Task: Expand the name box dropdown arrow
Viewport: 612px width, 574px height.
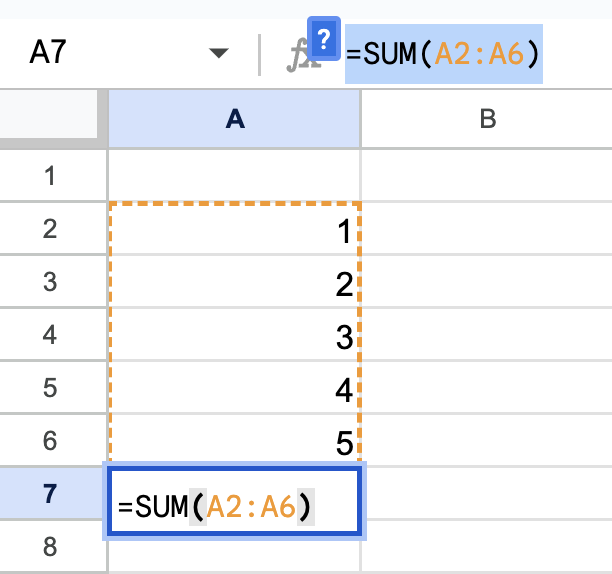Action: pyautogui.click(x=218, y=53)
